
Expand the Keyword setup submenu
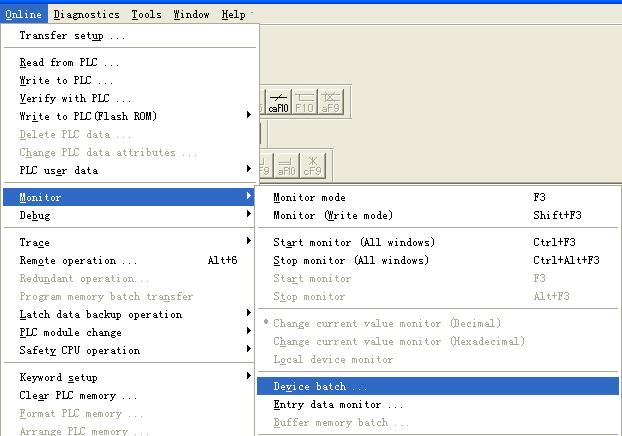130,378
